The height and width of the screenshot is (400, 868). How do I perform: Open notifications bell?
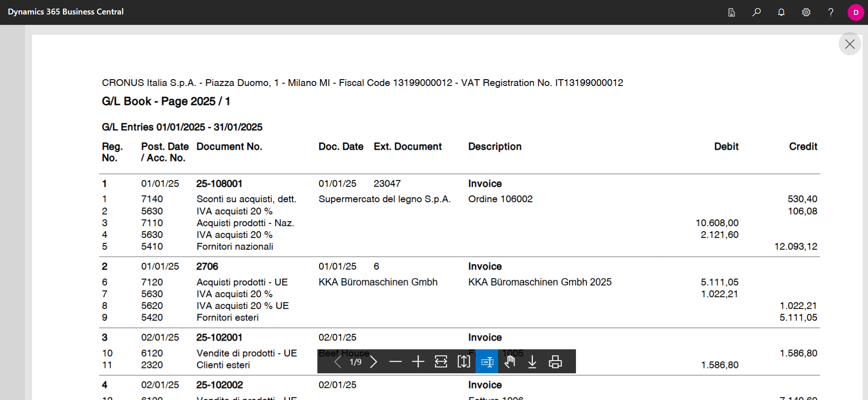(781, 12)
